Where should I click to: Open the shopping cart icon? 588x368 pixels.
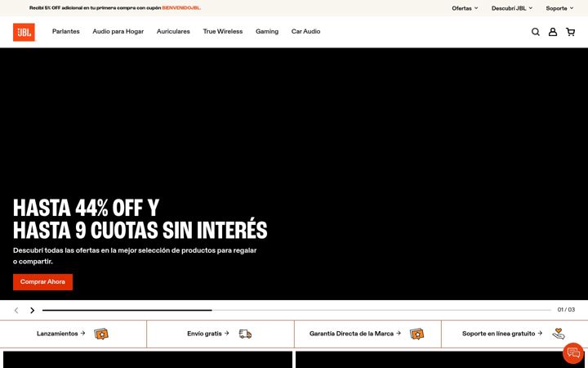click(x=570, y=32)
